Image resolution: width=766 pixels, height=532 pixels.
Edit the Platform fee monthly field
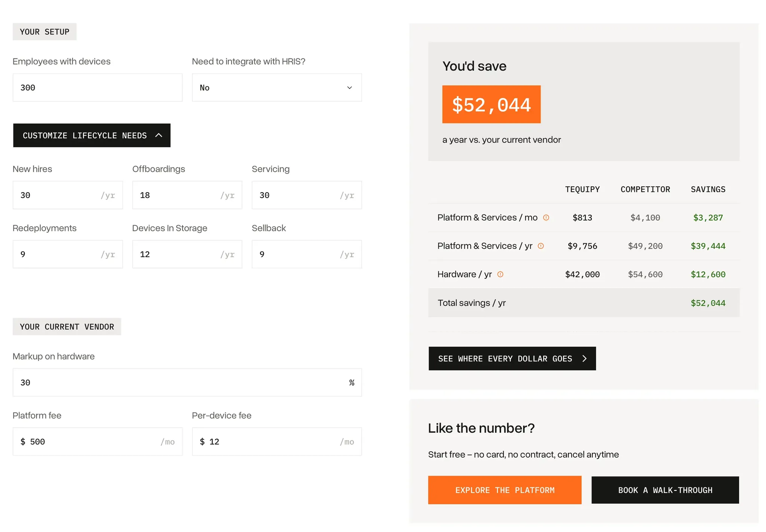coord(97,441)
